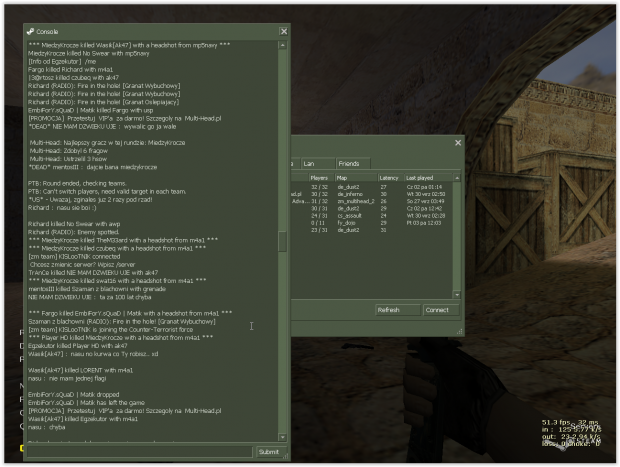Click console line 'Wasik[Ak47] killed LORENT with m4a1'
The height and width of the screenshot is (467, 620).
[x=80, y=370]
